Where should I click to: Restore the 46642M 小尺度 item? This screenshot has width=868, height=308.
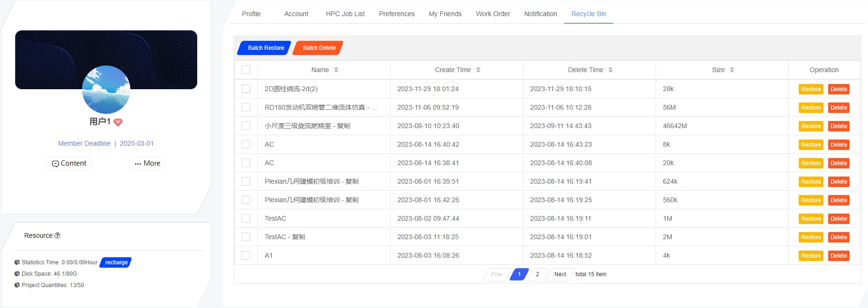coord(811,126)
